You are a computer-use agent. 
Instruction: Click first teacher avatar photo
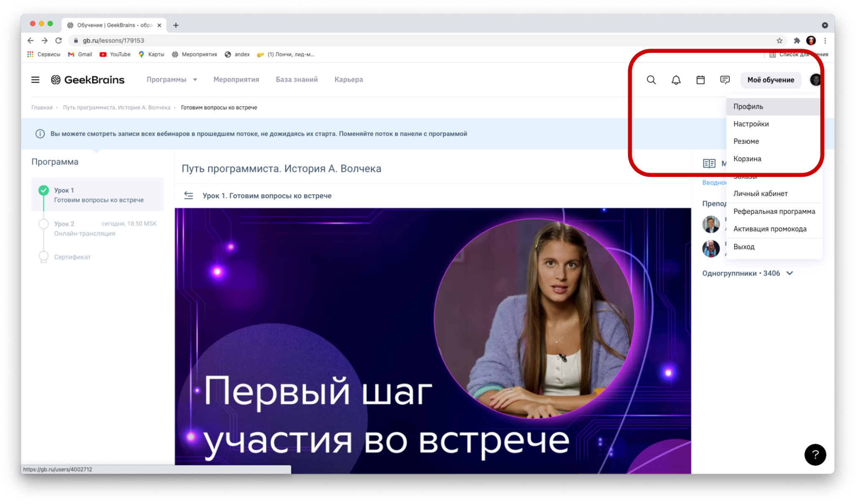(x=711, y=224)
